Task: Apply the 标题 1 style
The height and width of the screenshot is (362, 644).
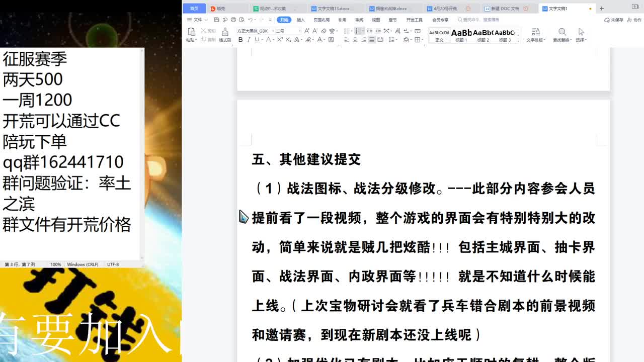Action: point(461,36)
